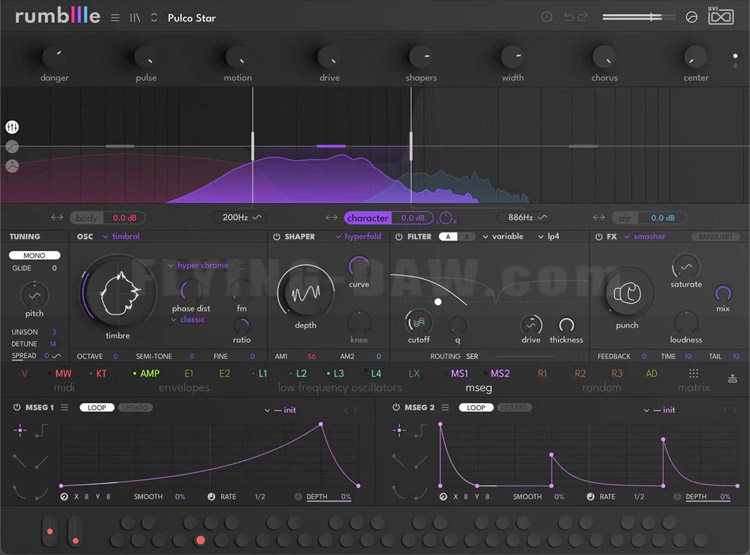
Task: Click the danger macro knob
Action: click(54, 57)
